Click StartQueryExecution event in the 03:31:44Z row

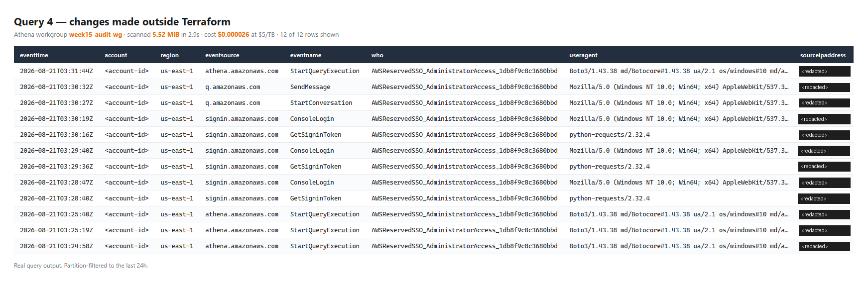coord(325,71)
